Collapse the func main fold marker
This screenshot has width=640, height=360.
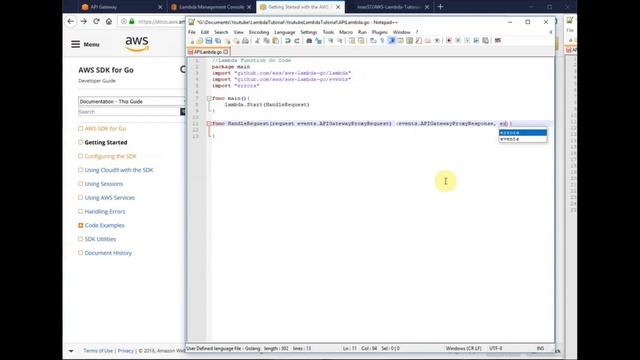tap(209, 98)
